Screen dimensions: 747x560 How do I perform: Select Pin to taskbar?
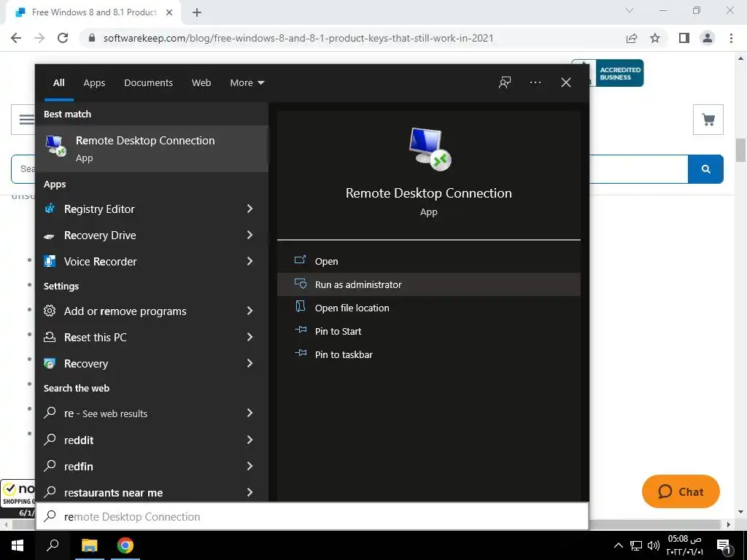429,354
